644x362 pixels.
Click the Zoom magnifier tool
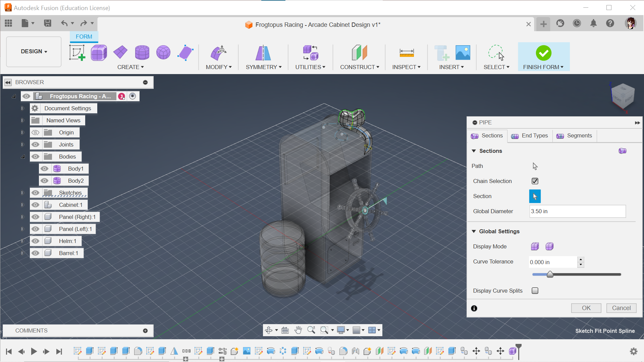tap(311, 330)
